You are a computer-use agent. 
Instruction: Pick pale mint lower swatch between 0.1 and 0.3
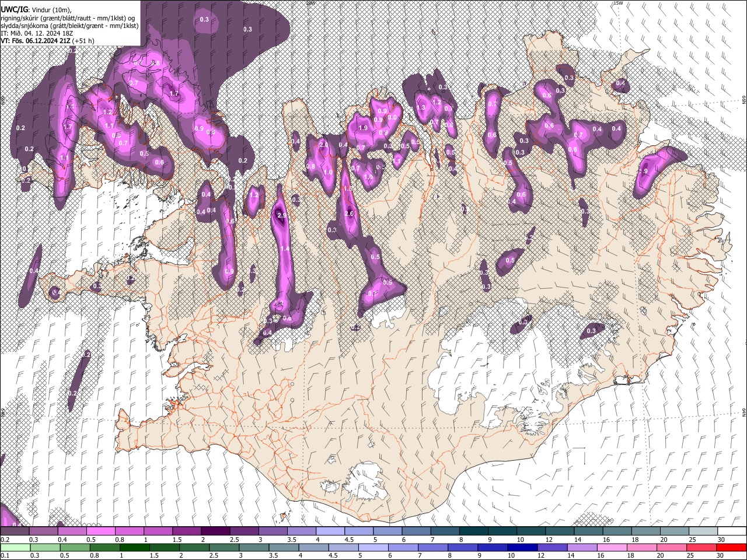tap(15, 547)
